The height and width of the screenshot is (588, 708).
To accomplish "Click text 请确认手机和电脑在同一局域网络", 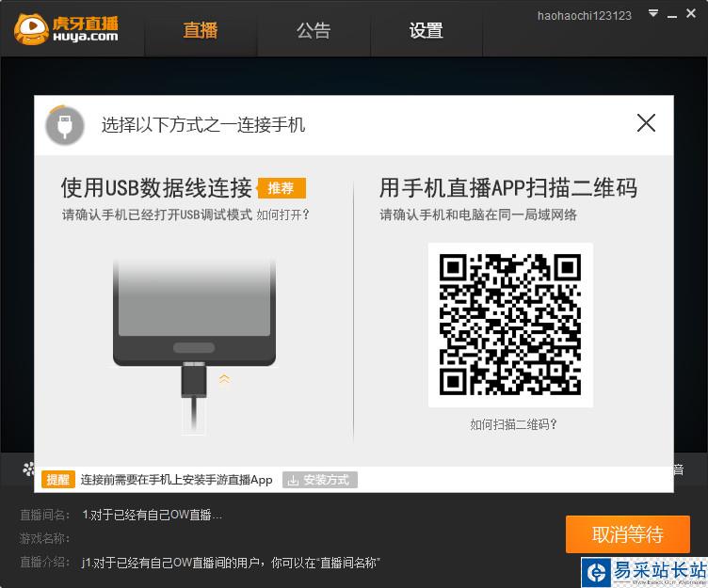I will pyautogui.click(x=478, y=215).
